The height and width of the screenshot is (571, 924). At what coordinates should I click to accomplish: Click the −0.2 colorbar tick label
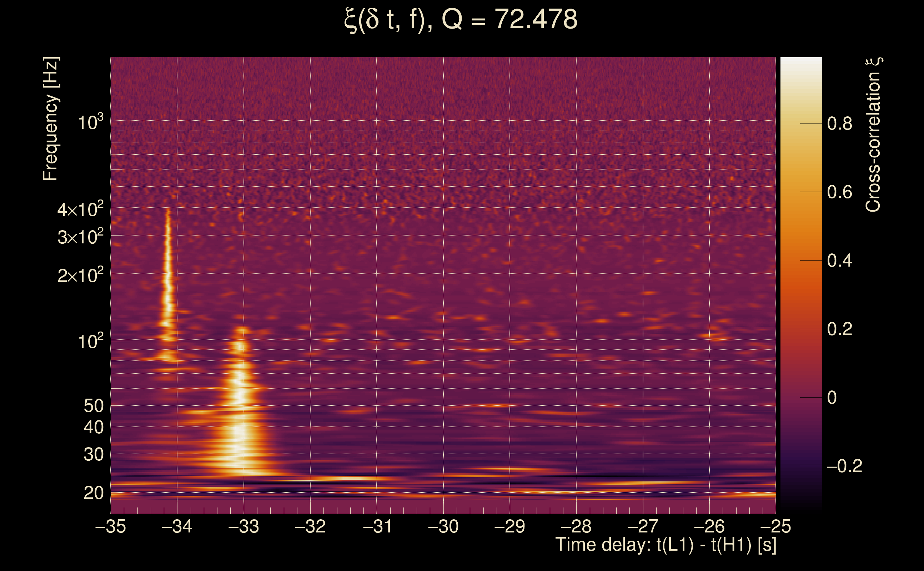tap(844, 466)
